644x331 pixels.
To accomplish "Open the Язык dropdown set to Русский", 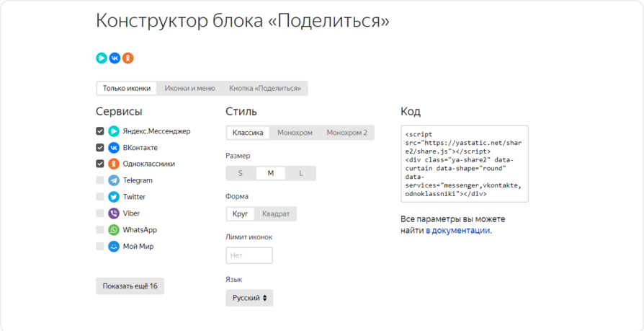I will [249, 298].
